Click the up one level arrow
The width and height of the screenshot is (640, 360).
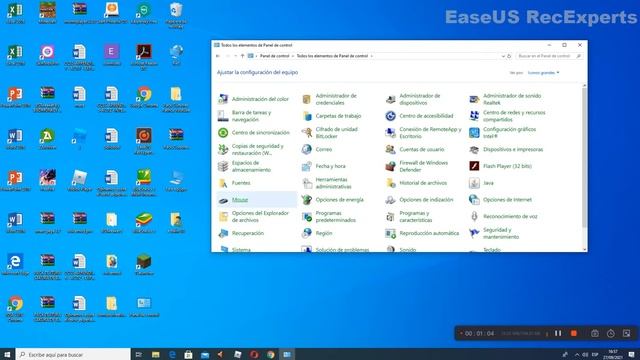click(242, 56)
